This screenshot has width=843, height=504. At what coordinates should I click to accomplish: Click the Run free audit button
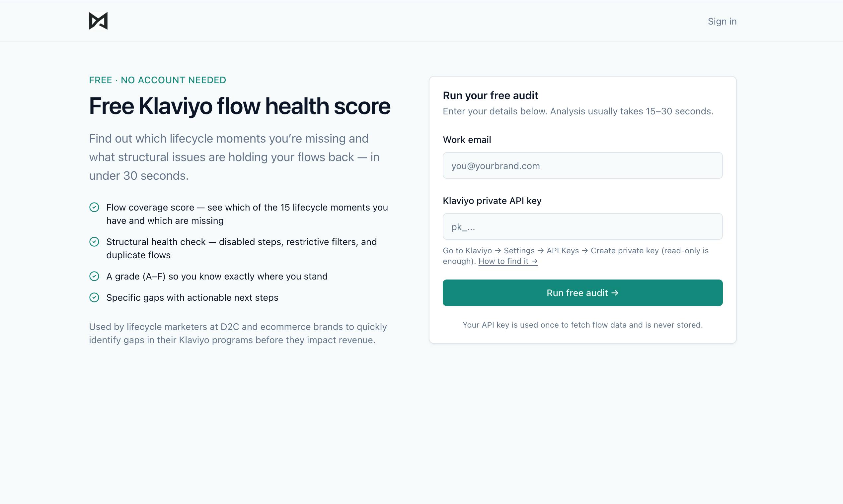coord(582,293)
